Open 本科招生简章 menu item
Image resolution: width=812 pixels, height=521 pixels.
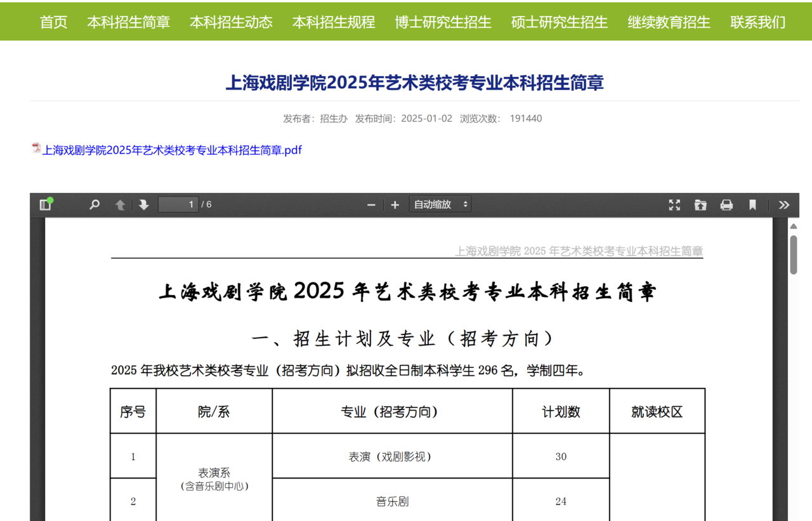click(x=129, y=22)
